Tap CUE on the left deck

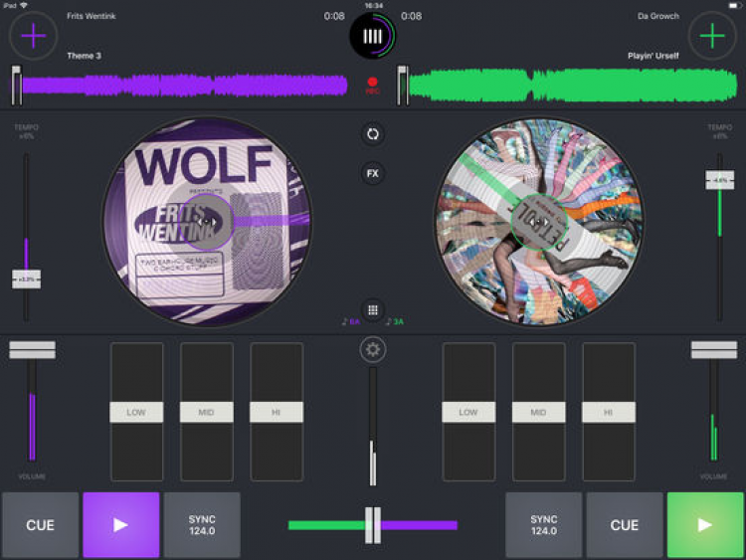(41, 525)
